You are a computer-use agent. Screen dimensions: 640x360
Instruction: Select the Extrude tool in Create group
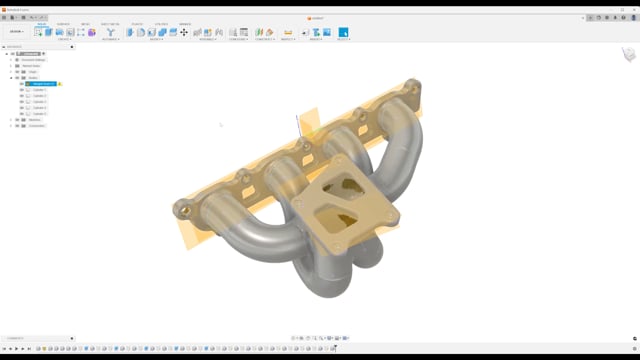49,32
